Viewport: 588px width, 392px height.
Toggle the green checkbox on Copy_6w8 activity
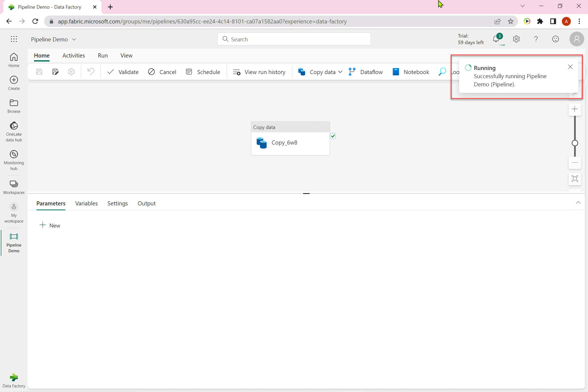333,136
